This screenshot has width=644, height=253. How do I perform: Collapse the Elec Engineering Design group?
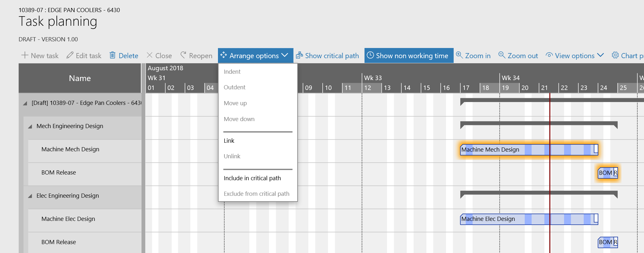pos(30,195)
